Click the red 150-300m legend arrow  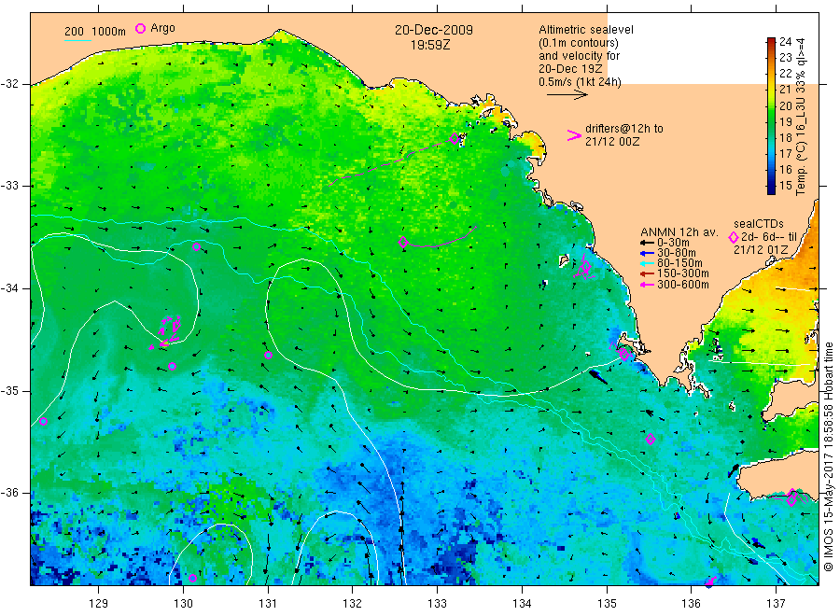point(647,273)
